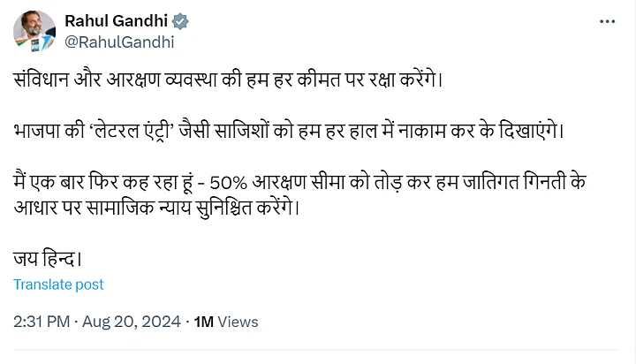Screen dimensions: 636x364
Task: Click the "Translate post" link
Action: coord(58,284)
